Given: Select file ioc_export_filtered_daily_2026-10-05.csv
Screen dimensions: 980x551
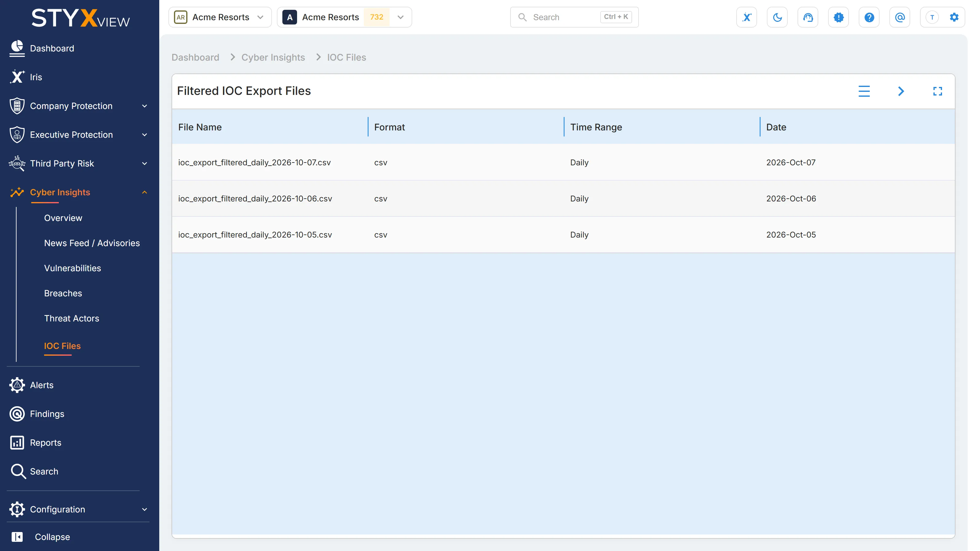Looking at the screenshot, I should click(x=255, y=234).
